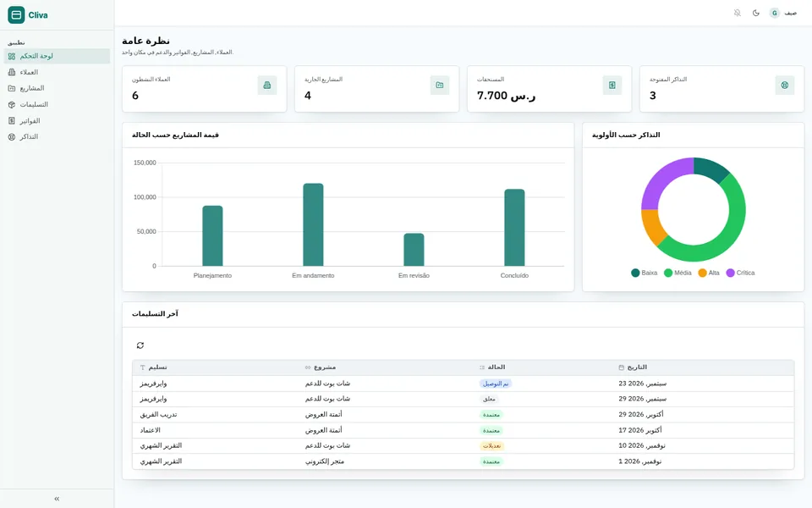Click the folder icon on المشاريع الجارية card
This screenshot has width=812, height=508.
click(x=440, y=85)
